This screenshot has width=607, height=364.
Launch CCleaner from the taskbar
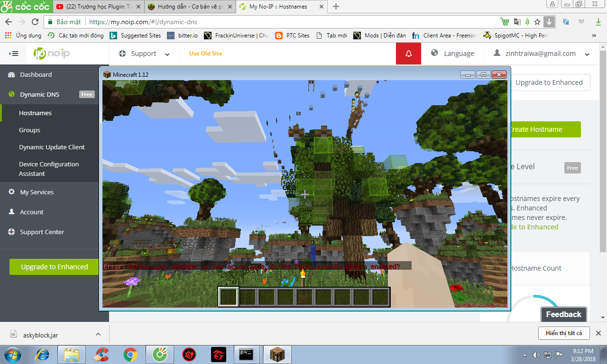101,355
